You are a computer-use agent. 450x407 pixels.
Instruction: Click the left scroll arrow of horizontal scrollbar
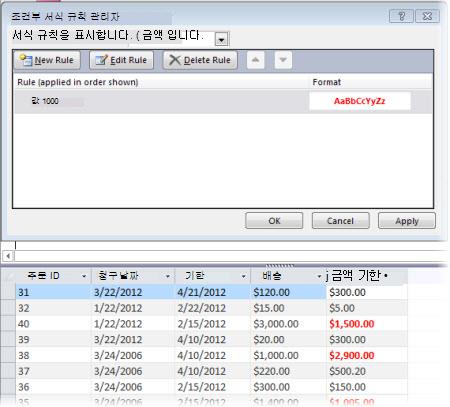click(8, 256)
